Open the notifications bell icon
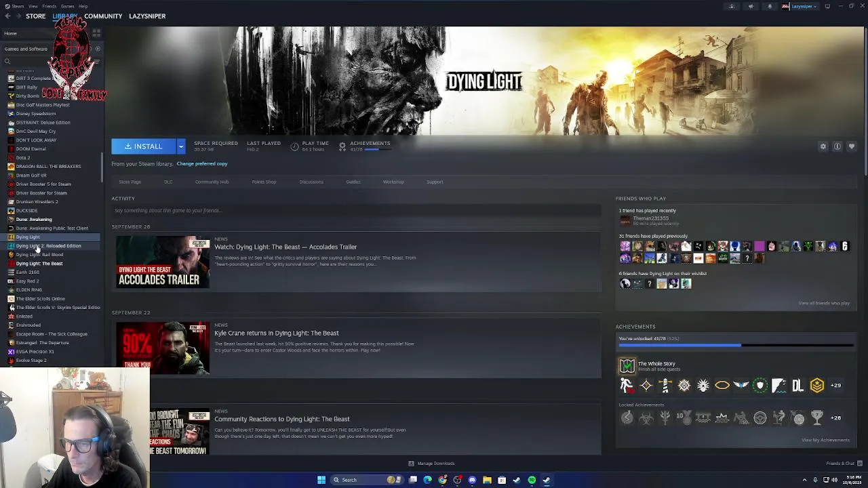This screenshot has height=488, width=868. [770, 6]
